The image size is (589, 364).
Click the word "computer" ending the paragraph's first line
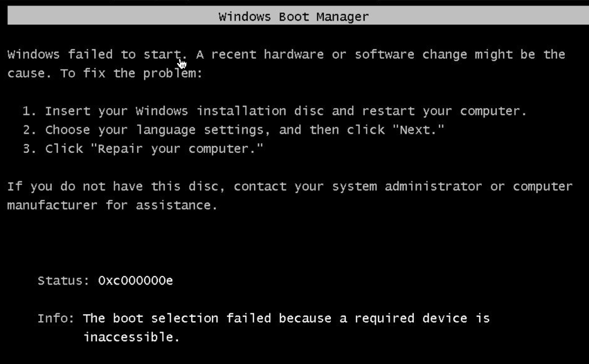(543, 187)
